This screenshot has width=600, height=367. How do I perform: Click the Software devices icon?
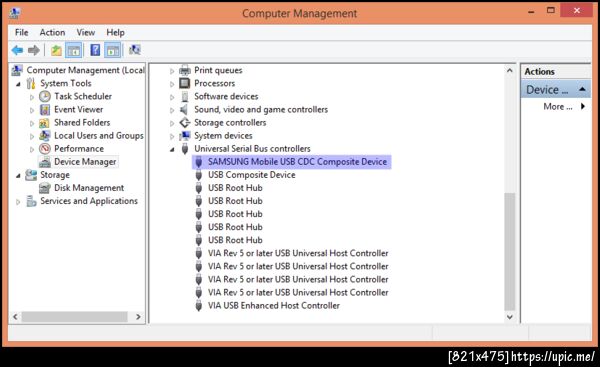click(x=185, y=96)
